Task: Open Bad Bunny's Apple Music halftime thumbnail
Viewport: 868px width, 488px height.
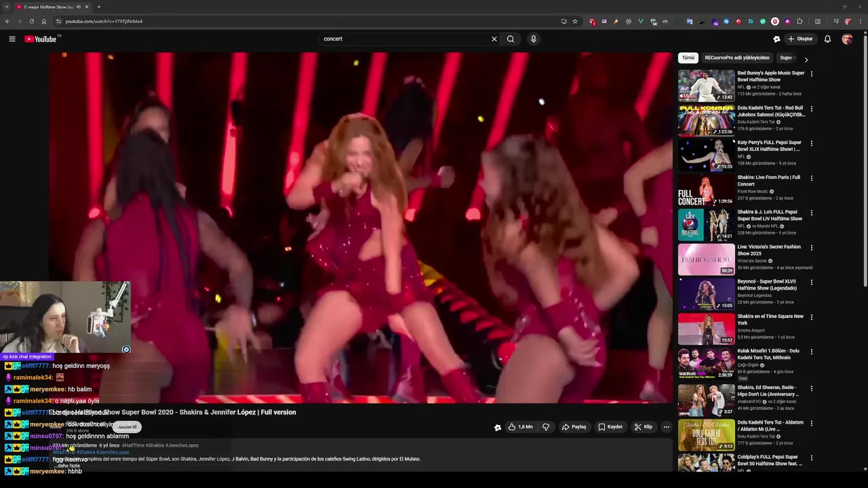Action: click(706, 85)
